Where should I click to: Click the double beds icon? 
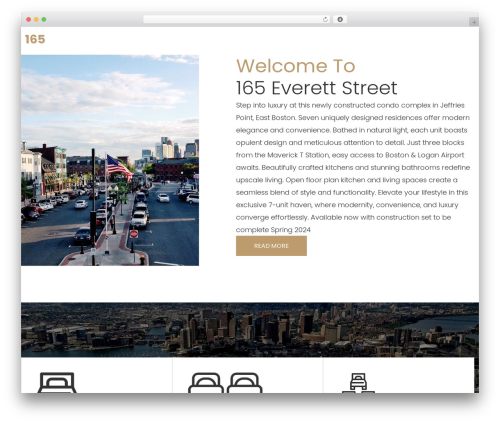pyautogui.click(x=225, y=383)
